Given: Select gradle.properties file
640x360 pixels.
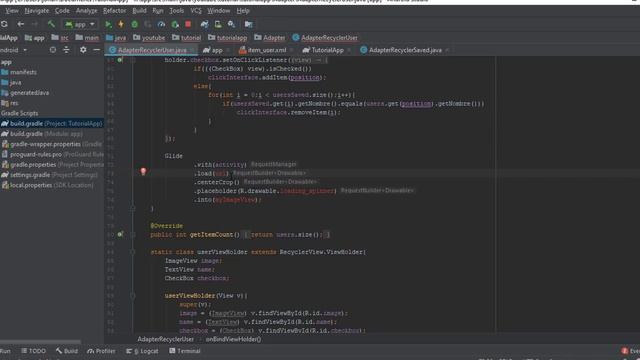Looking at the screenshot, I should (x=52, y=164).
